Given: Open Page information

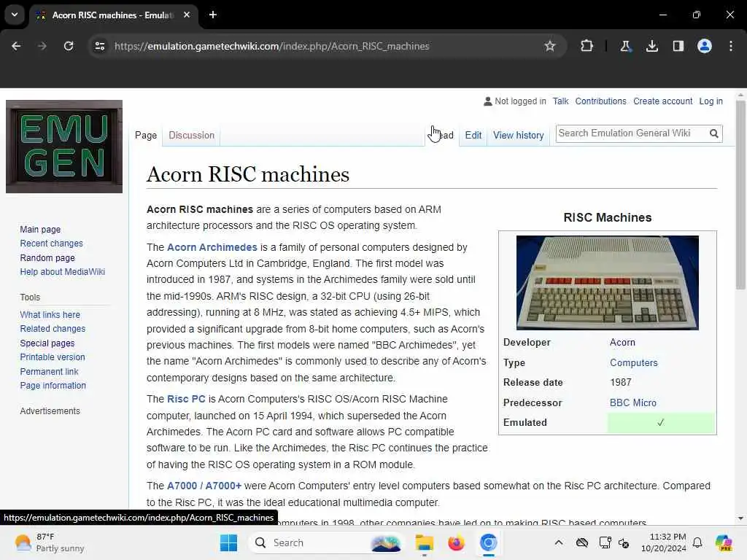Looking at the screenshot, I should (53, 386).
